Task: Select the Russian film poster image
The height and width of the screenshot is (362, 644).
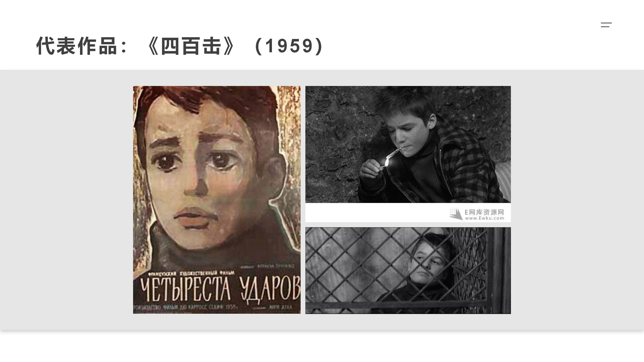Action: point(217,200)
